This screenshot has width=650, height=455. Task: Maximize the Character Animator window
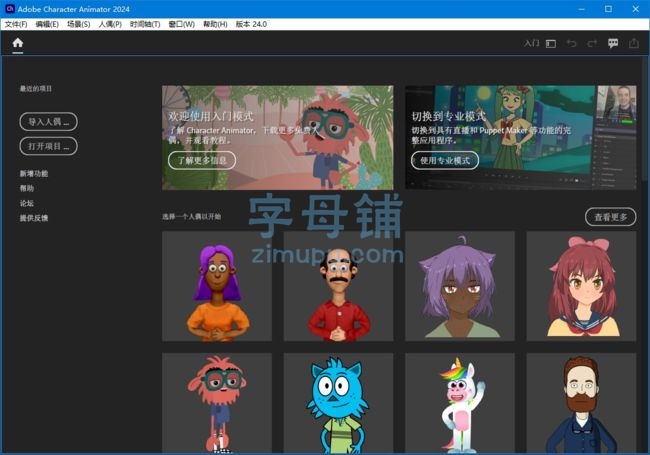[608, 9]
